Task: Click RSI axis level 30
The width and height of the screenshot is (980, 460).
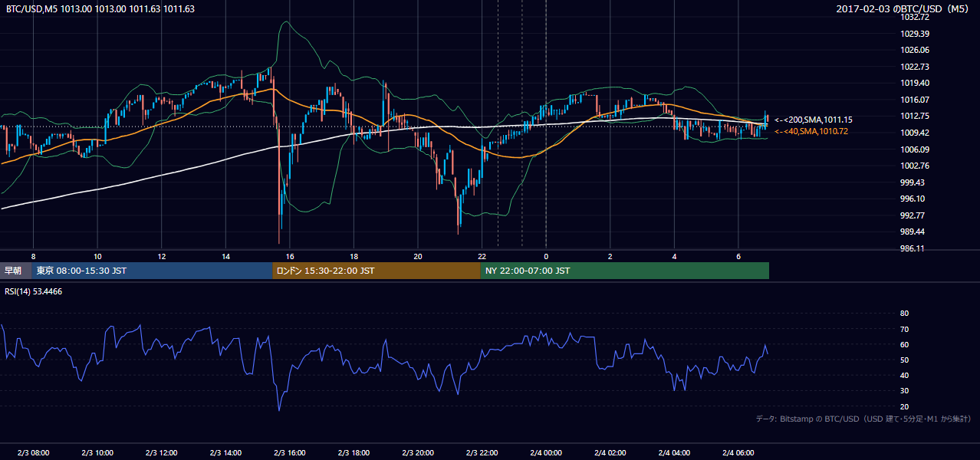Action: click(904, 391)
